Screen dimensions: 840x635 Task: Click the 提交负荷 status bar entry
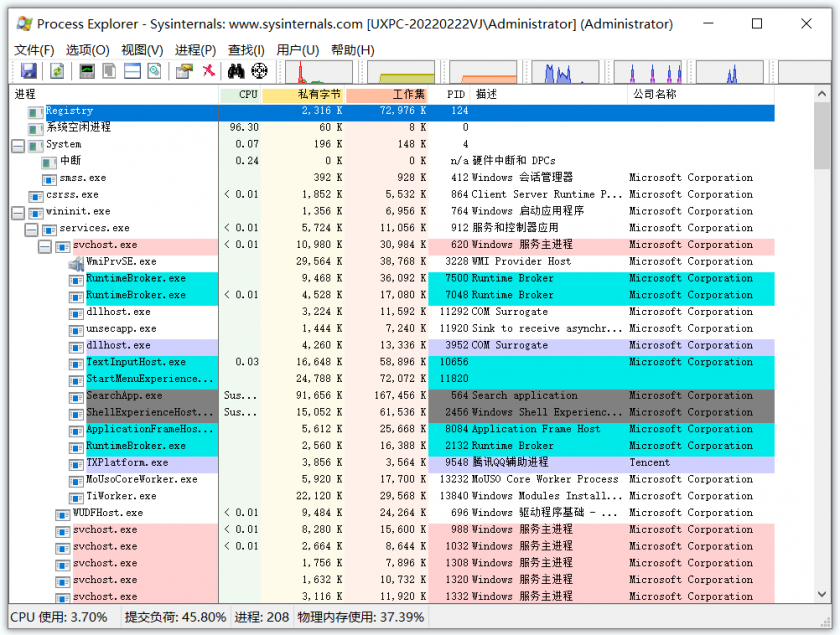[175, 617]
